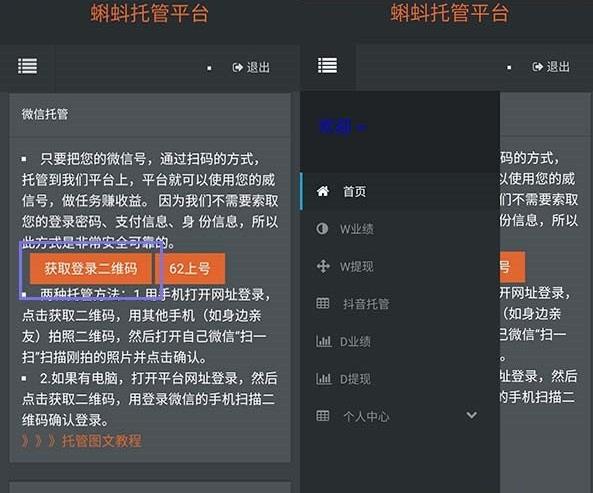Expand 个人中心 with chevron arrow
This screenshot has height=493, width=593.
(x=471, y=415)
